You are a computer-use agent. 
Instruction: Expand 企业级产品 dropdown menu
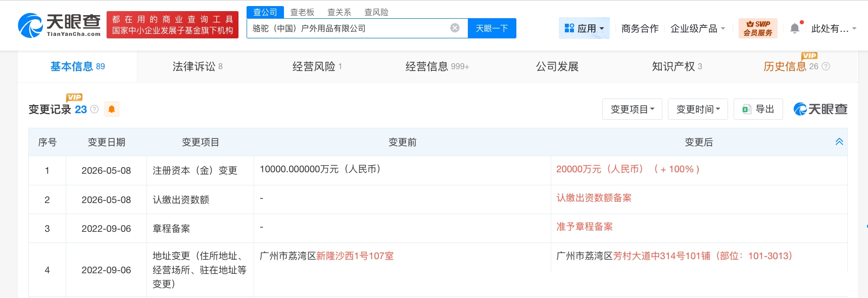pos(698,29)
